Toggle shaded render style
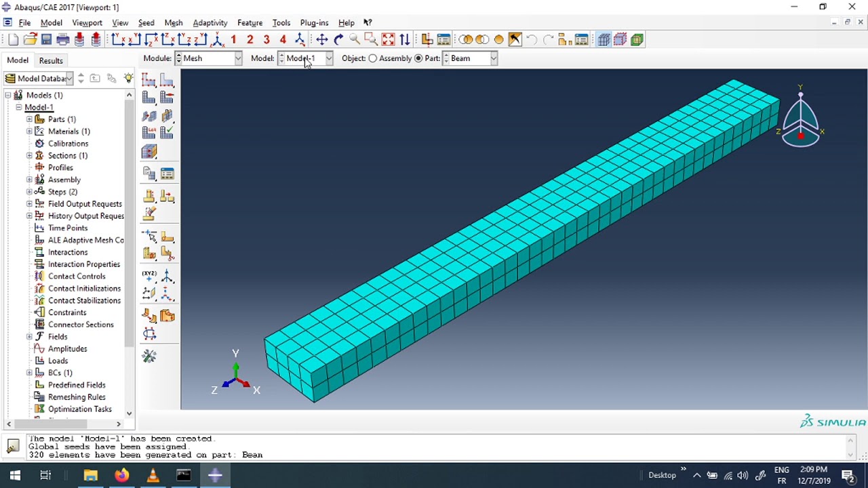This screenshot has width=868, height=488. [637, 40]
